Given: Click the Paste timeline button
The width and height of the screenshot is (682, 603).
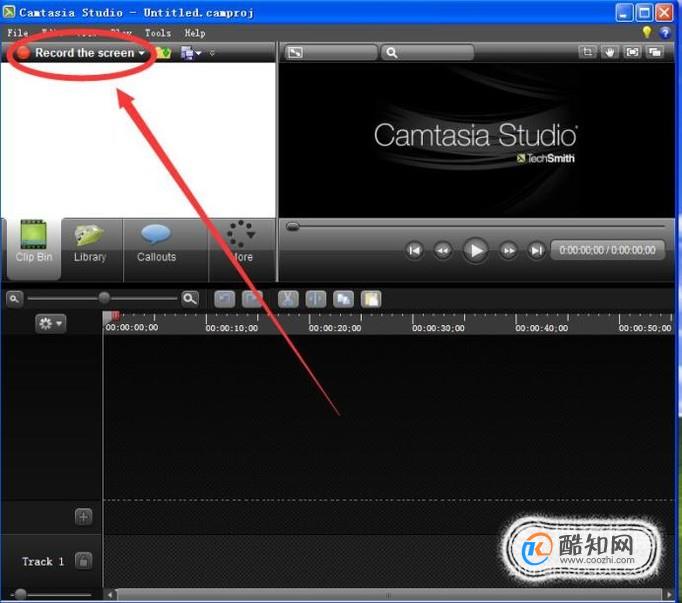Looking at the screenshot, I should [x=371, y=299].
